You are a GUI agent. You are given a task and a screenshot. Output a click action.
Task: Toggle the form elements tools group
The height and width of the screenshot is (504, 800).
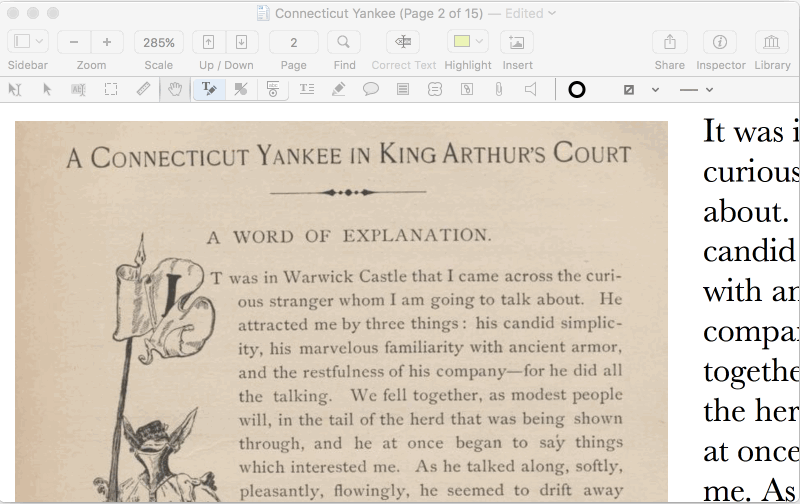[273, 90]
